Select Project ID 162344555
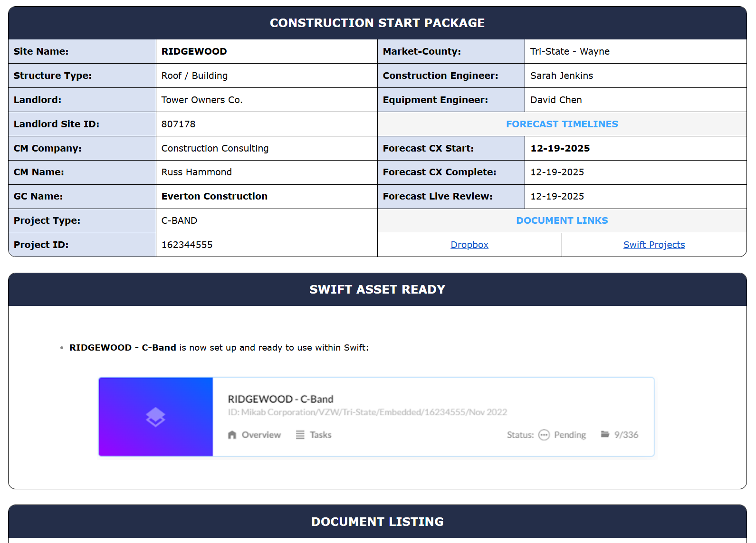The image size is (756, 543). (x=187, y=245)
